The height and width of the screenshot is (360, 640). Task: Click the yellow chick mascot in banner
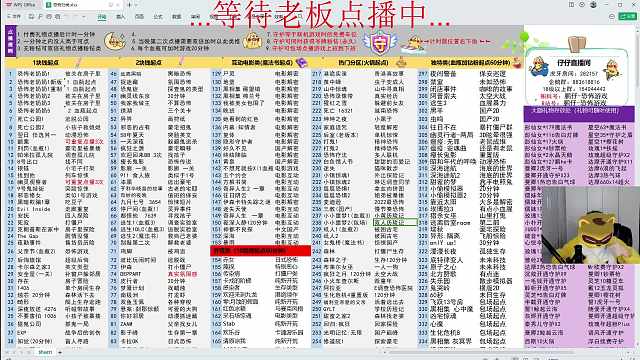(x=252, y=41)
